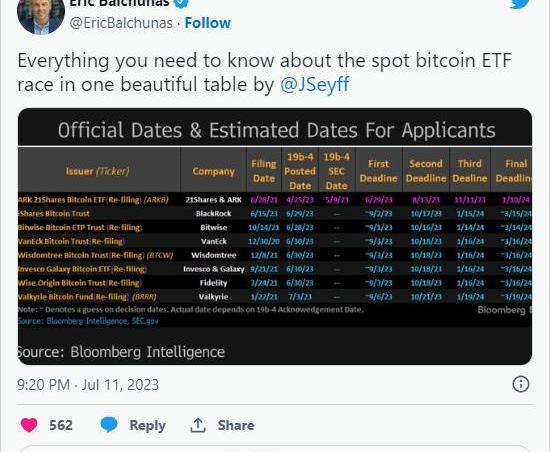Image resolution: width=551 pixels, height=452 pixels.
Task: Open the @JSeyff mention link
Action: click(x=315, y=84)
